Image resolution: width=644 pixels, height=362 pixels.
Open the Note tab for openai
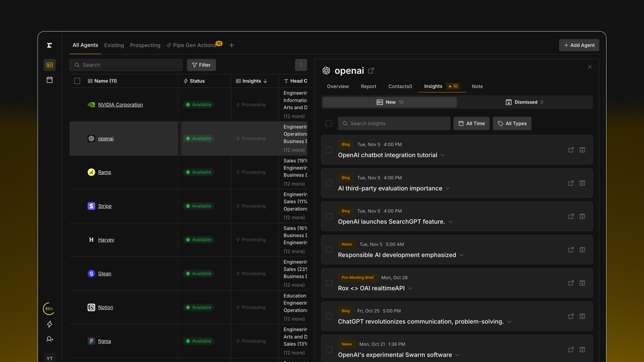pyautogui.click(x=477, y=86)
